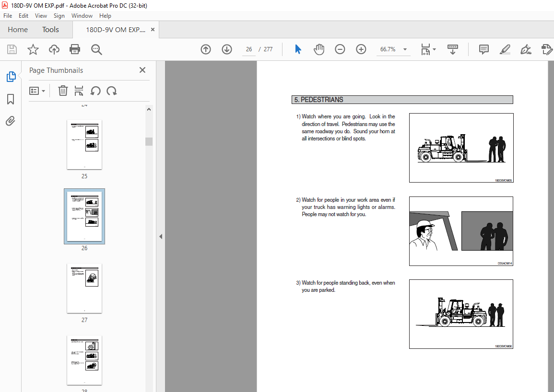
Task: Rotate thumbnail page clockwise
Action: [112, 91]
